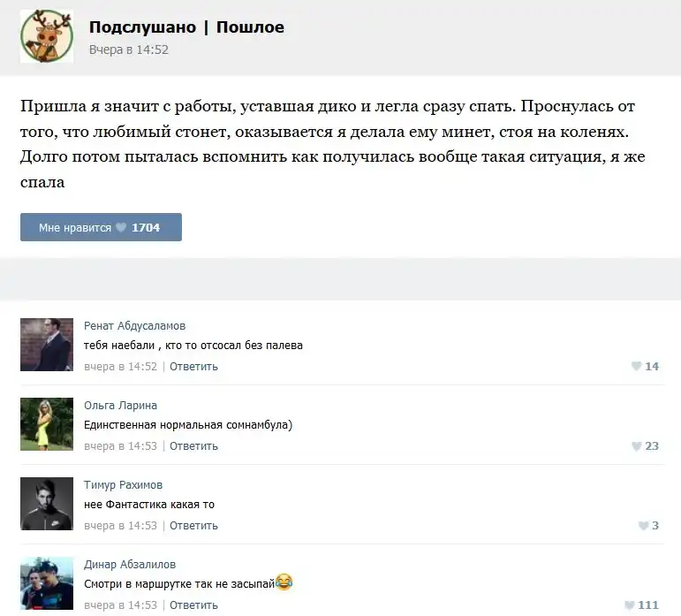Screen dimensions: 681x616
Task: Open Ренат Абдусаламов's profile picture
Action: click(x=46, y=345)
